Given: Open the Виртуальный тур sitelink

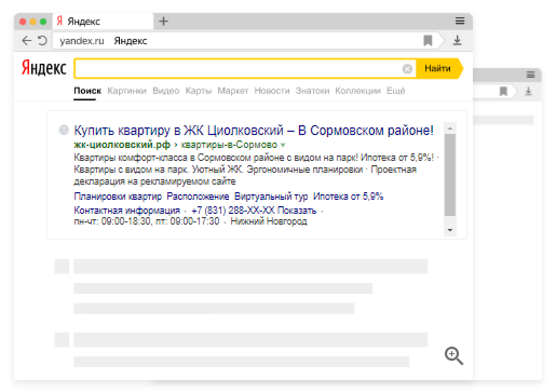Looking at the screenshot, I should [272, 196].
